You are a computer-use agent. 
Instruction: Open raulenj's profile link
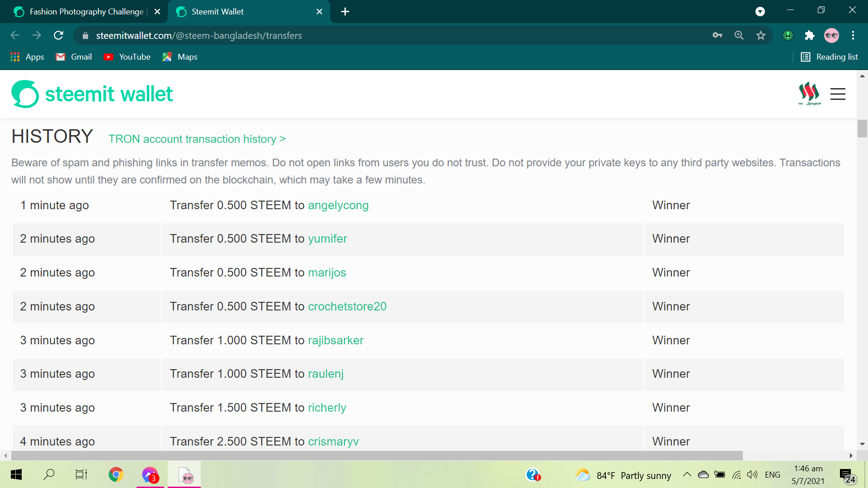pyautogui.click(x=325, y=374)
